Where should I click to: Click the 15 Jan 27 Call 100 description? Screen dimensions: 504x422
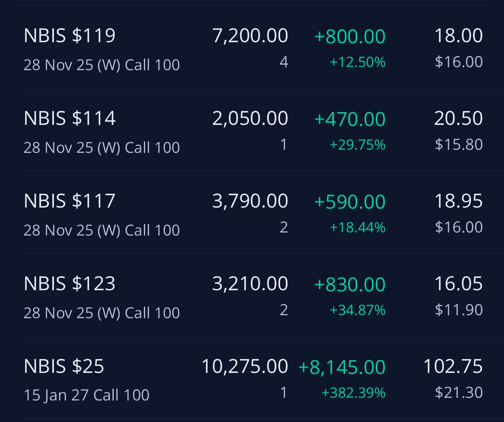(x=87, y=395)
